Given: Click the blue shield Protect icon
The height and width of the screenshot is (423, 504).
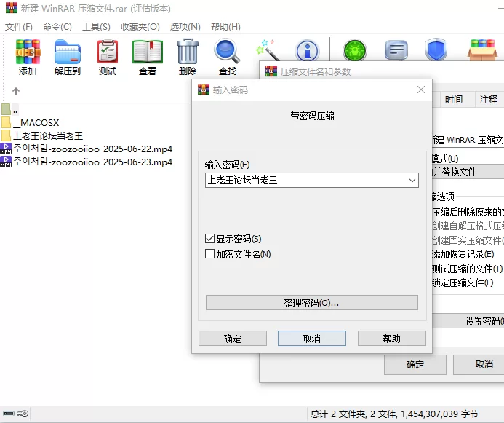Looking at the screenshot, I should (x=436, y=50).
